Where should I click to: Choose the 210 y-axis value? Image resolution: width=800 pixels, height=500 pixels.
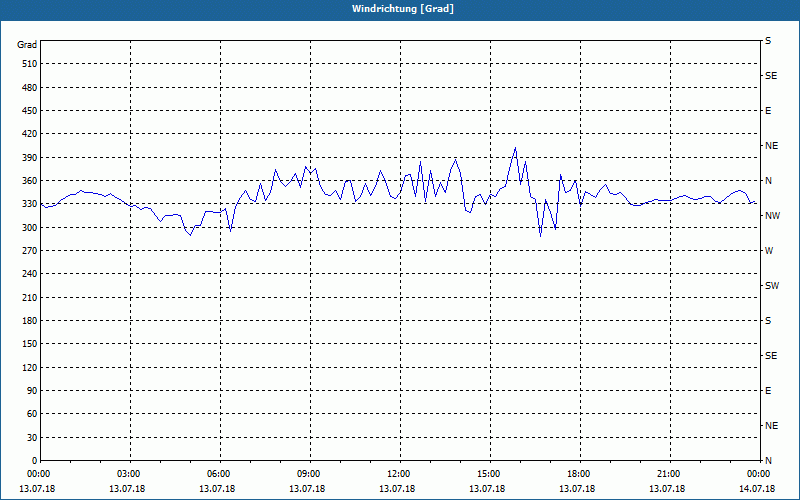[30, 297]
